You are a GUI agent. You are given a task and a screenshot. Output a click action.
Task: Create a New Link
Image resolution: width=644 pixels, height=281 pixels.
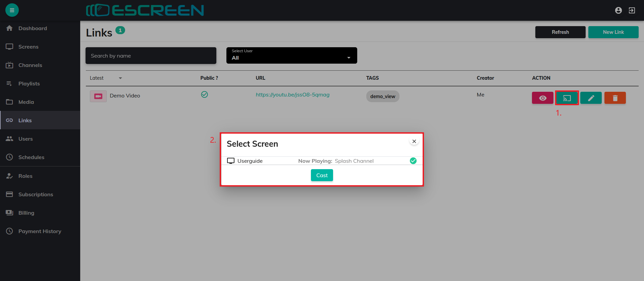pyautogui.click(x=613, y=32)
